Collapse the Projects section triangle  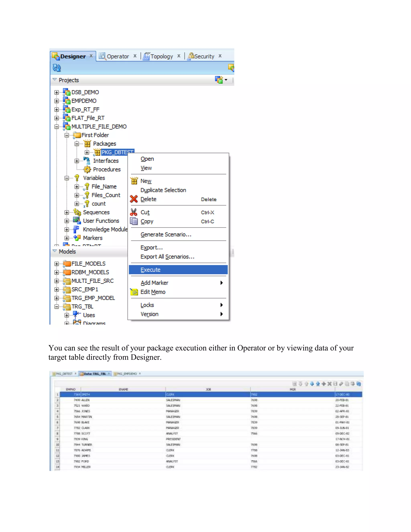tap(55, 80)
